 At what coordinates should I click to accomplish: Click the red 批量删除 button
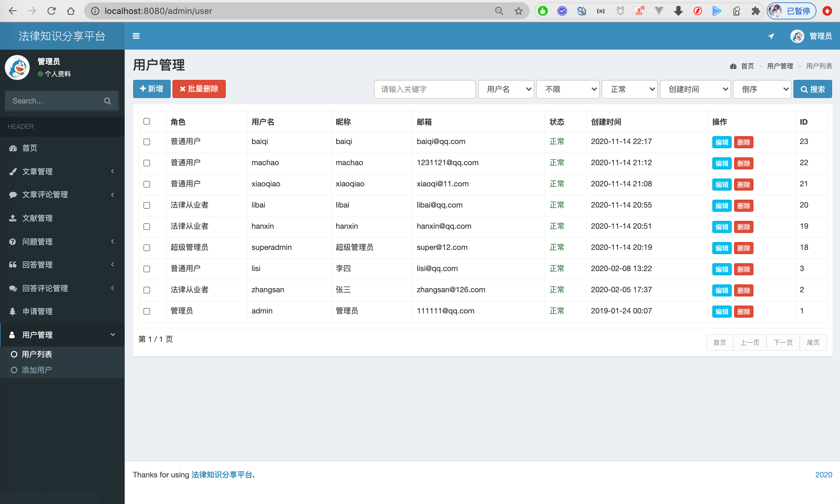click(199, 89)
